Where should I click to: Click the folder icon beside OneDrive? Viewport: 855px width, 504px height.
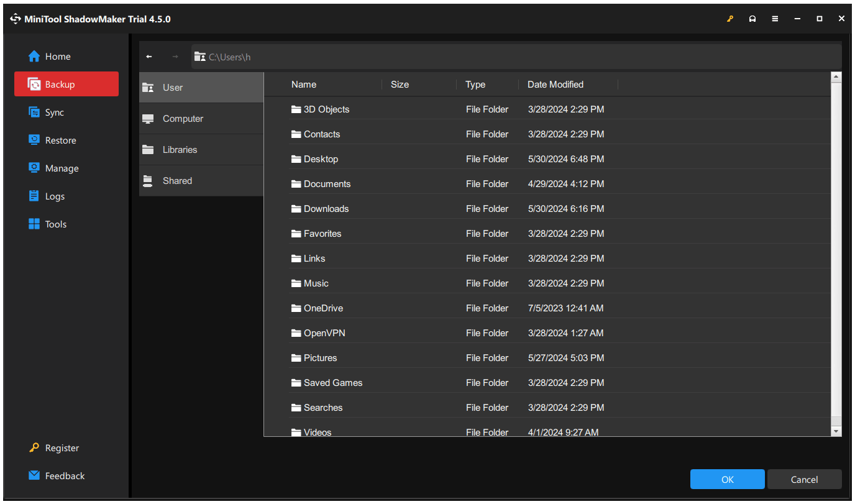(296, 308)
